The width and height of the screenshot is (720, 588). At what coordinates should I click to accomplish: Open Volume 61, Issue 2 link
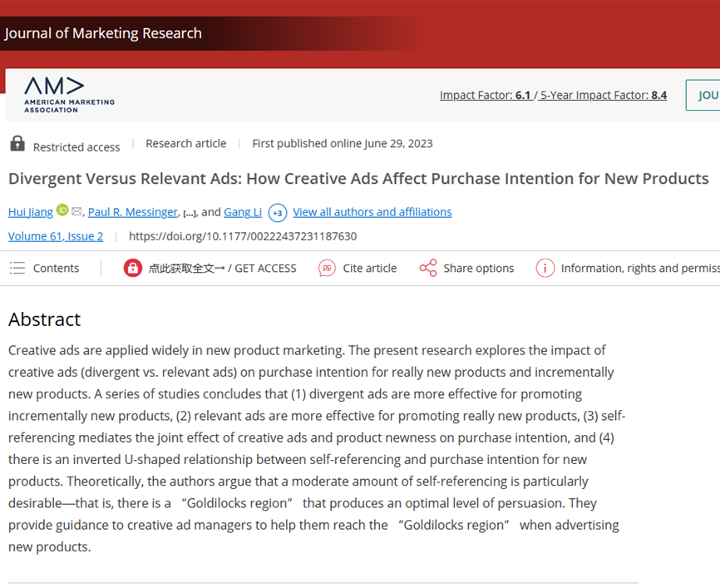click(x=56, y=236)
